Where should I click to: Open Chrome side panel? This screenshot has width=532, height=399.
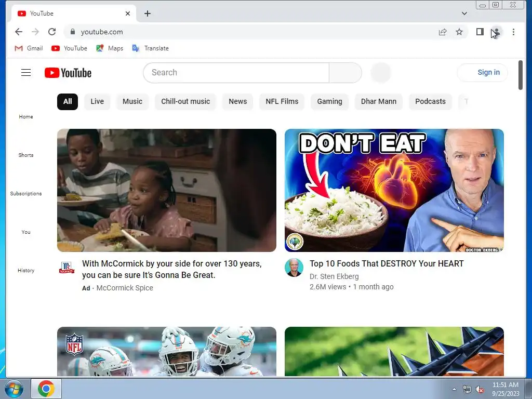point(480,32)
